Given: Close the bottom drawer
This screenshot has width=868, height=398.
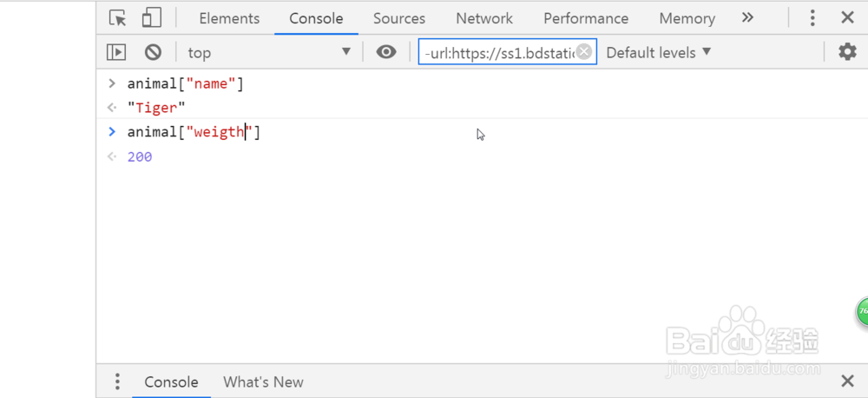Looking at the screenshot, I should (847, 381).
